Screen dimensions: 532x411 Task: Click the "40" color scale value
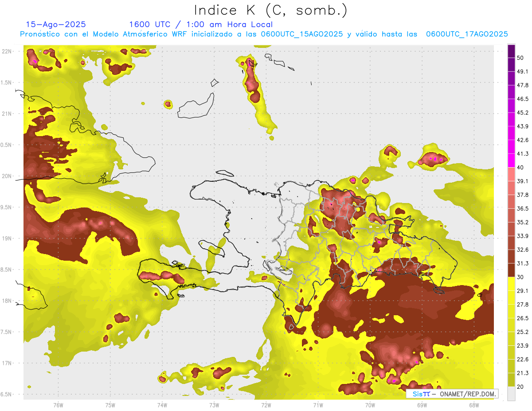point(521,168)
